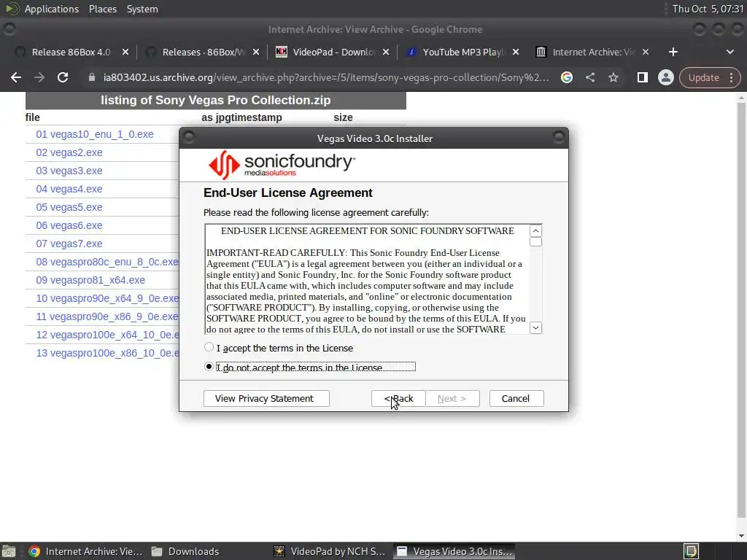Switch to Chrome from the taskbar
The image size is (747, 560).
[86, 551]
